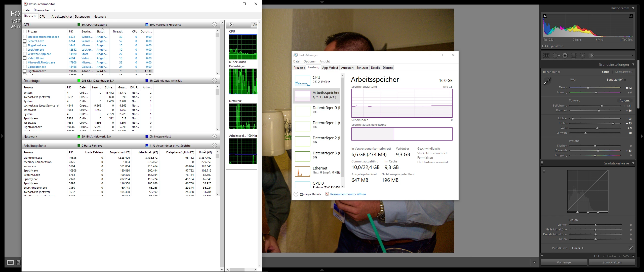Activate the spot removal tool

pos(556,56)
